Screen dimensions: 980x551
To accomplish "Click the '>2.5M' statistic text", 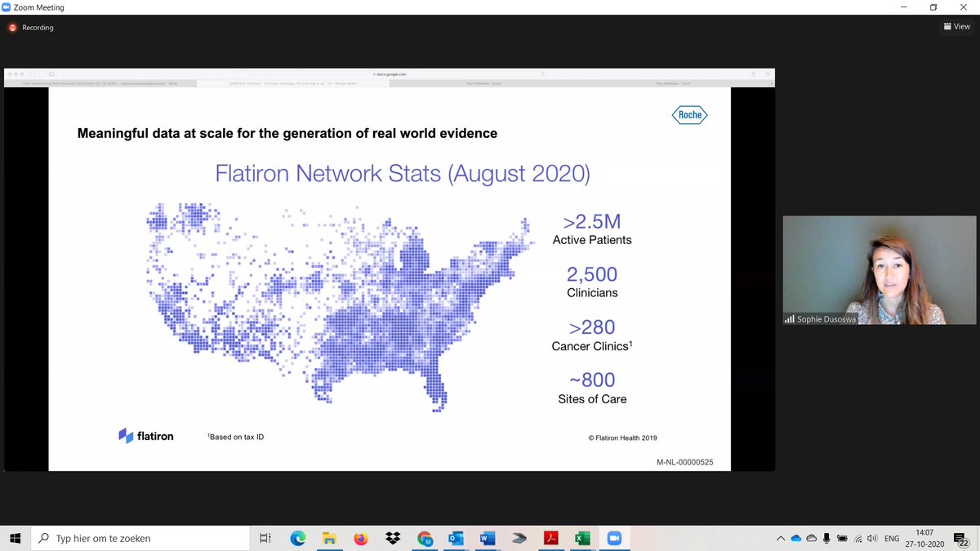I will (592, 222).
